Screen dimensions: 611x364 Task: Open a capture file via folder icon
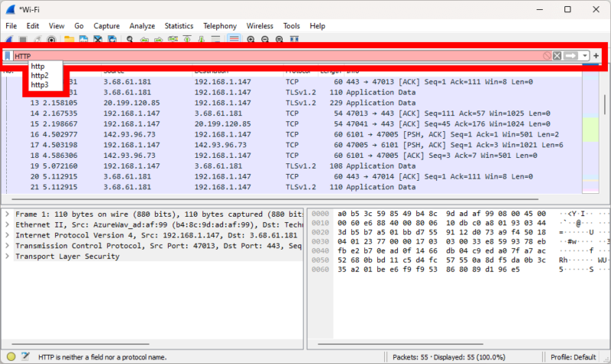pos(70,40)
